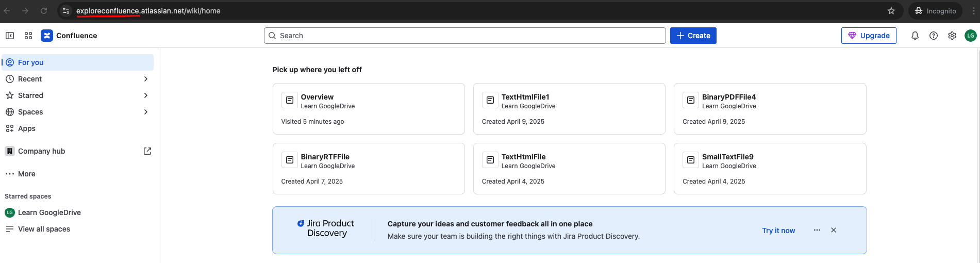Open the app switcher grid icon

(x=28, y=36)
